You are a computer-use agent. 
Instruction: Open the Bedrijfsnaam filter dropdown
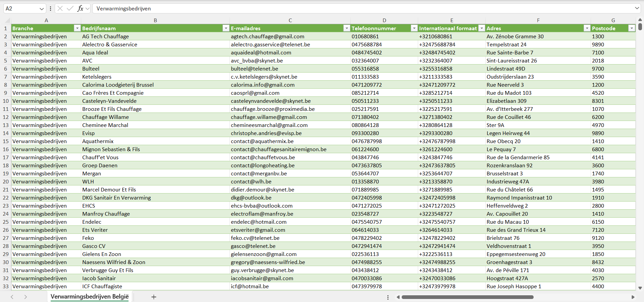coord(226,28)
